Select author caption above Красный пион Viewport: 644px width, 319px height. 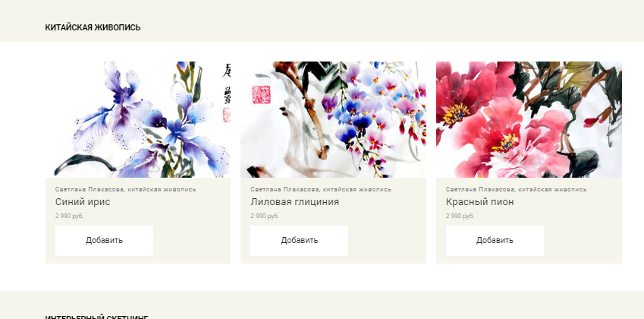[x=517, y=190]
